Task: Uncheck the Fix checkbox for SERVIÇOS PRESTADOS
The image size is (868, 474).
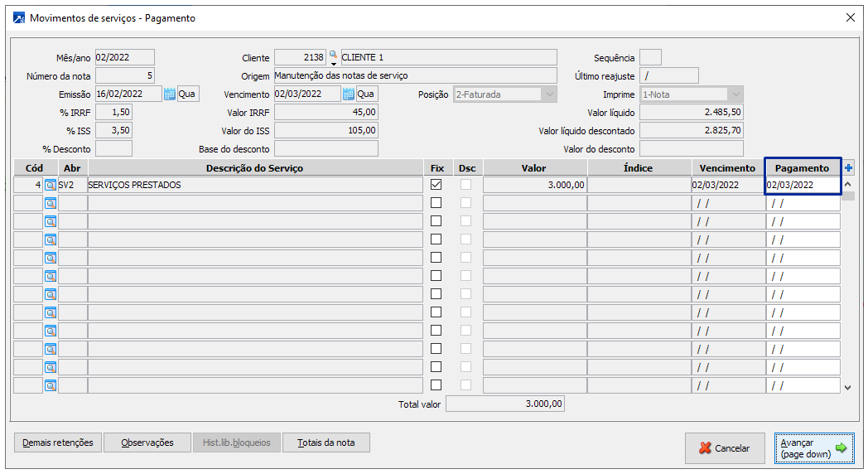Action: click(x=436, y=185)
